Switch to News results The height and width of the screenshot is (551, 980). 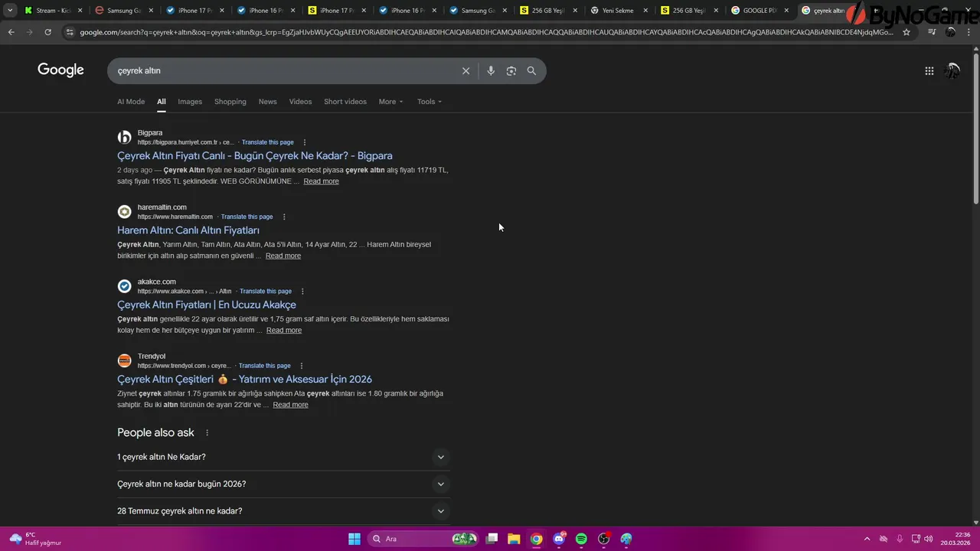267,102
